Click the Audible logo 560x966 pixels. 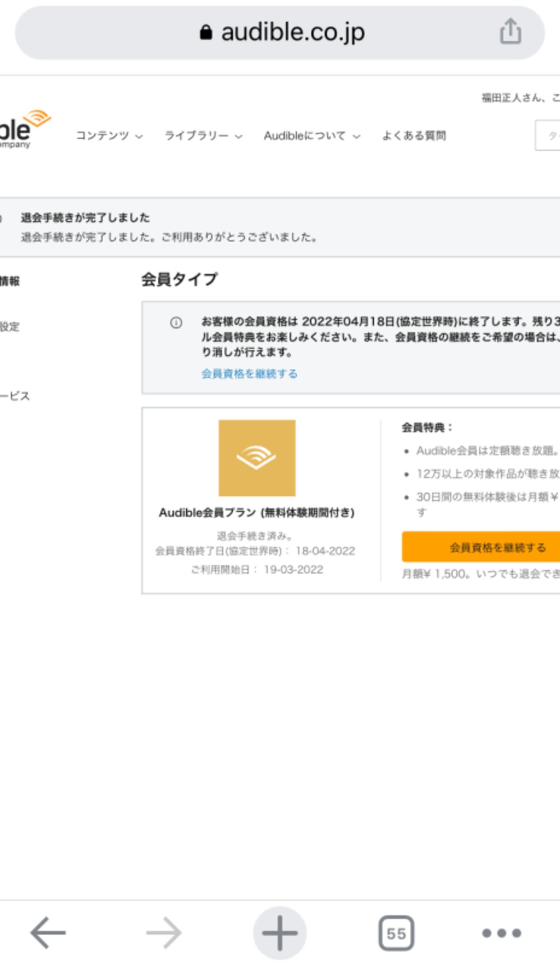24,129
